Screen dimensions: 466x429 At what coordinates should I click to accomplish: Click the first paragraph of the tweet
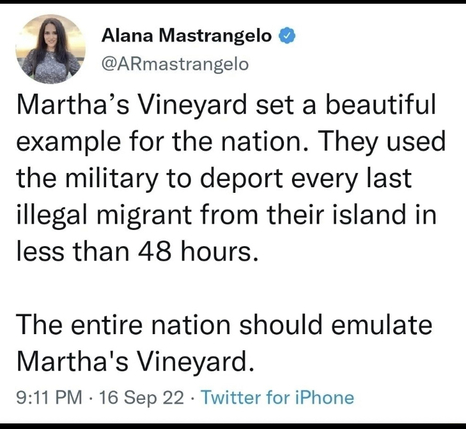click(x=231, y=178)
